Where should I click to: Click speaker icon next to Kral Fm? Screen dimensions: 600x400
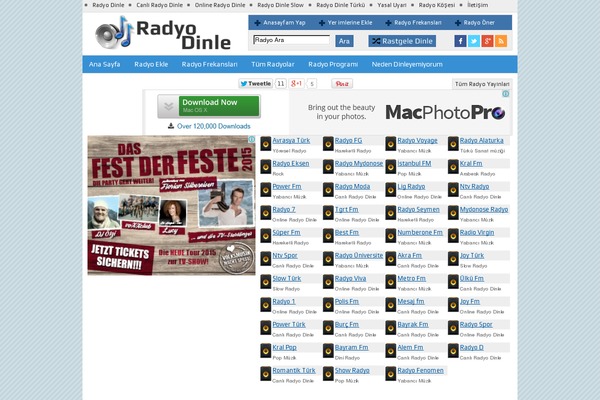tap(453, 167)
